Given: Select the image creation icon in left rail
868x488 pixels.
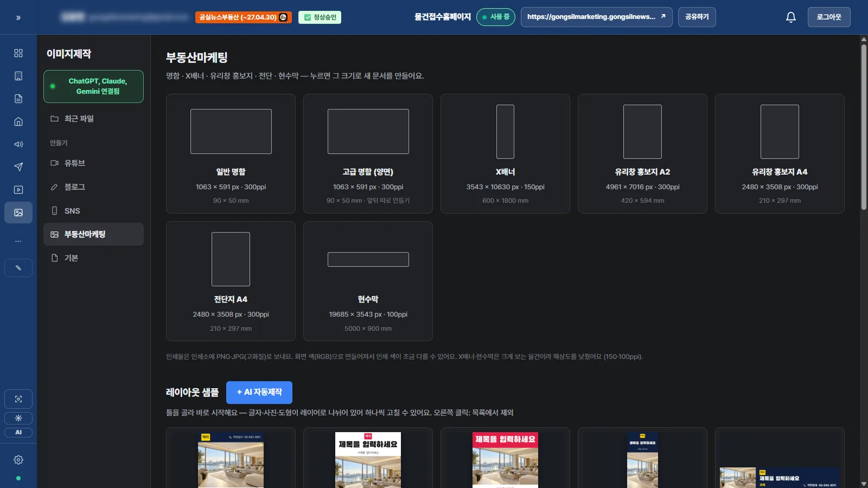Looking at the screenshot, I should (18, 213).
